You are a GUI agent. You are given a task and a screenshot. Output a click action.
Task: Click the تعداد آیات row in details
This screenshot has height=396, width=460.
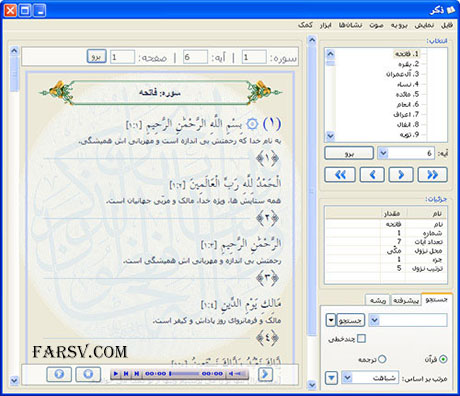[x=386, y=242]
